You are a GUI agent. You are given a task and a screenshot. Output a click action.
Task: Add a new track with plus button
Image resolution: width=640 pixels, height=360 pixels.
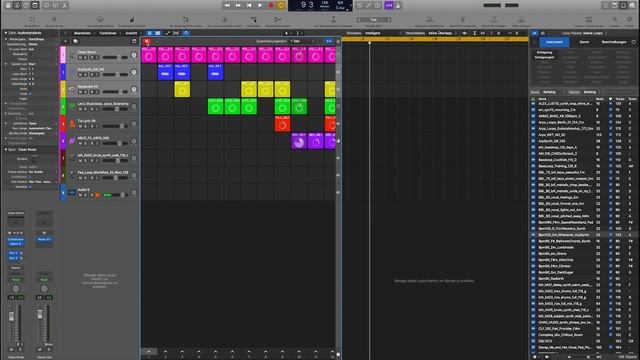(65, 41)
